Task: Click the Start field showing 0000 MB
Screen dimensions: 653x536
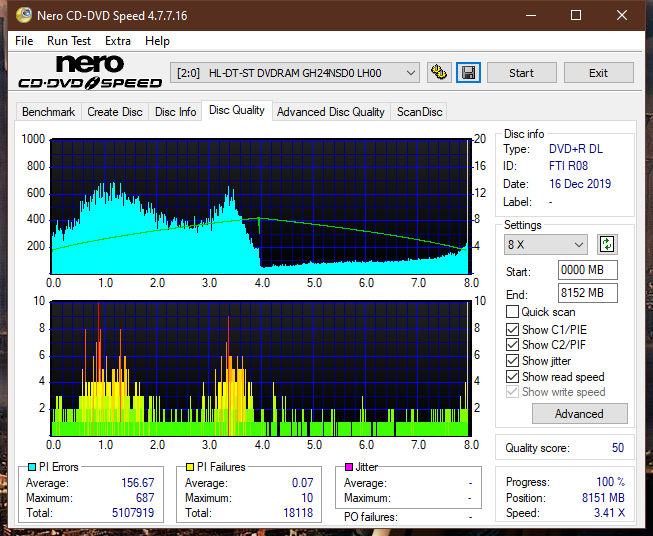Action: 587,270
